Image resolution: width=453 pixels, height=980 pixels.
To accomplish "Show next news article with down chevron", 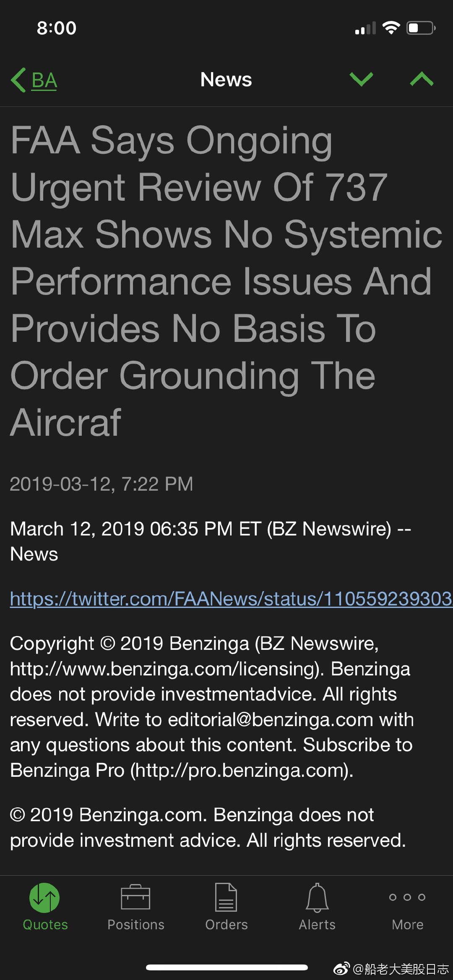I will 361,79.
